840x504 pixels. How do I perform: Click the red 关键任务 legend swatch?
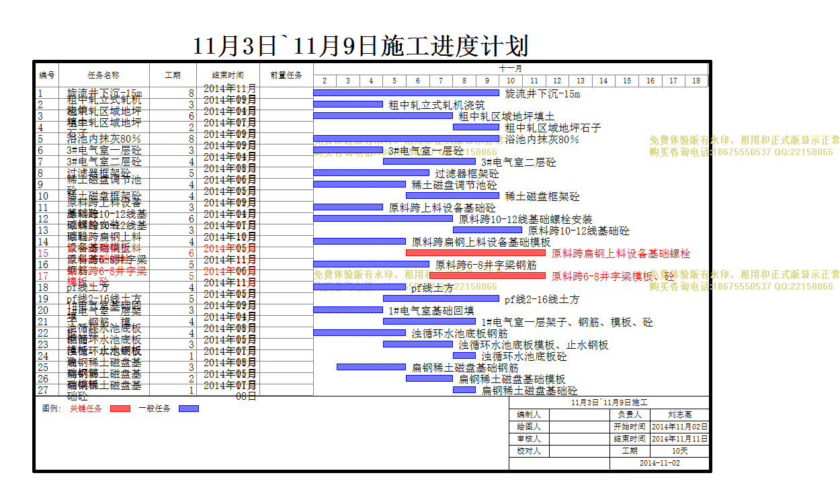coord(120,408)
